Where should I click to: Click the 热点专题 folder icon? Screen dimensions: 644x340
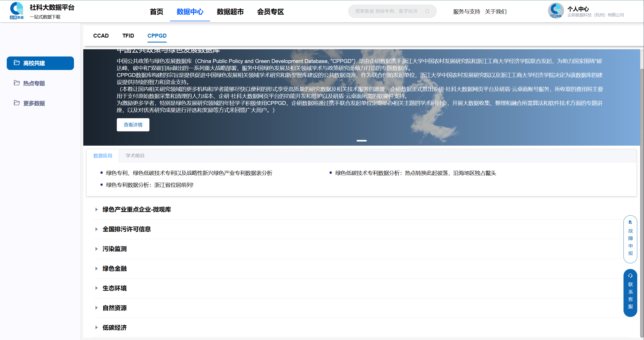[17, 83]
